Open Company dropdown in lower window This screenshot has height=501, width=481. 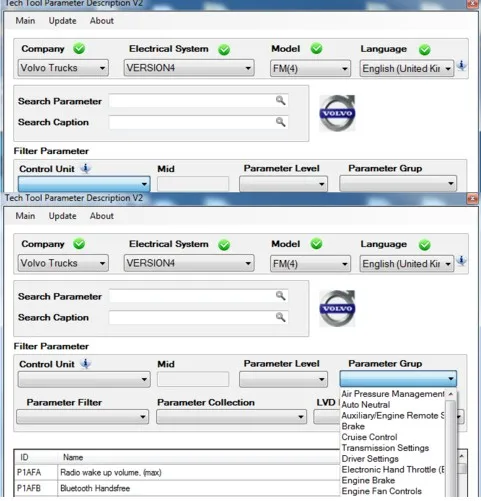pyautogui.click(x=63, y=263)
